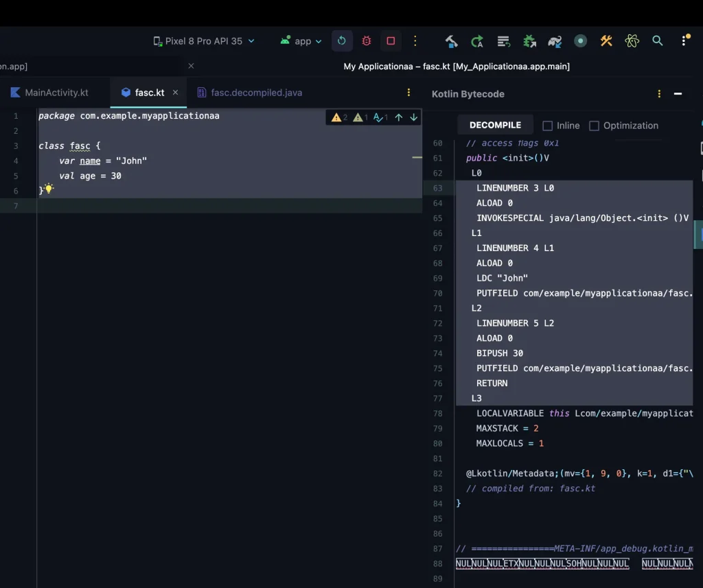Close the fasc.kt editor tab

pyautogui.click(x=175, y=91)
